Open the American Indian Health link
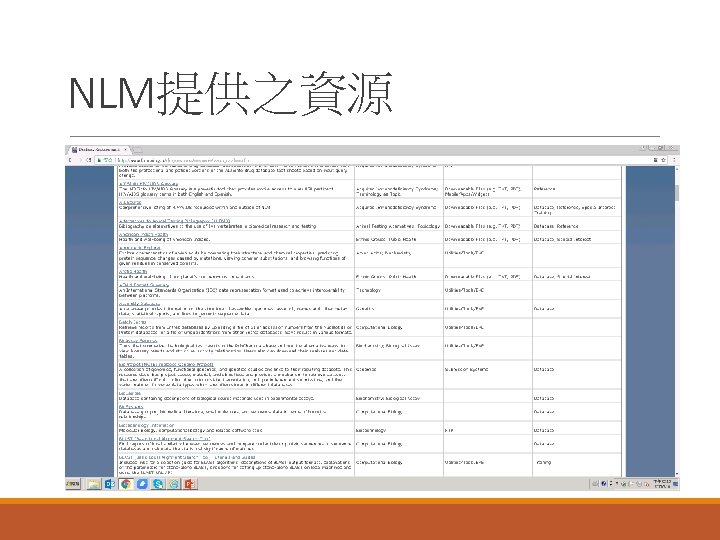 coord(143,234)
